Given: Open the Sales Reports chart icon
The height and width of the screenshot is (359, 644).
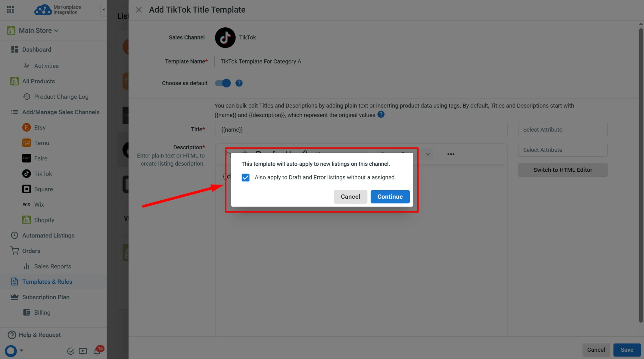Looking at the screenshot, I should 26,266.
